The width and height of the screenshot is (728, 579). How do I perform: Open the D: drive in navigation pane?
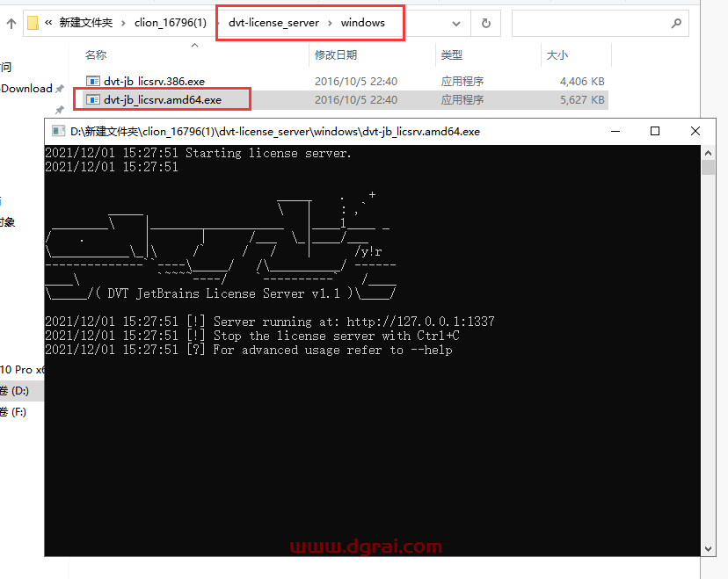pyautogui.click(x=15, y=390)
